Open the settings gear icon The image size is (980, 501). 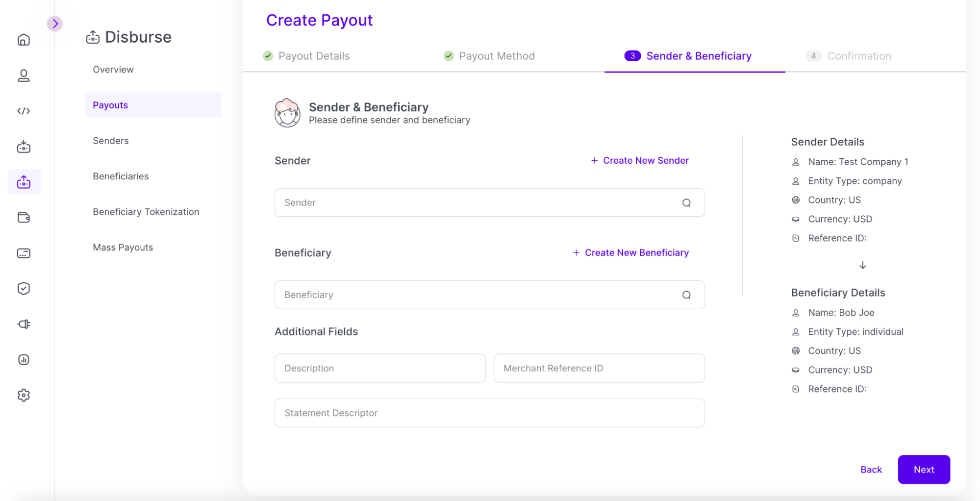click(24, 395)
